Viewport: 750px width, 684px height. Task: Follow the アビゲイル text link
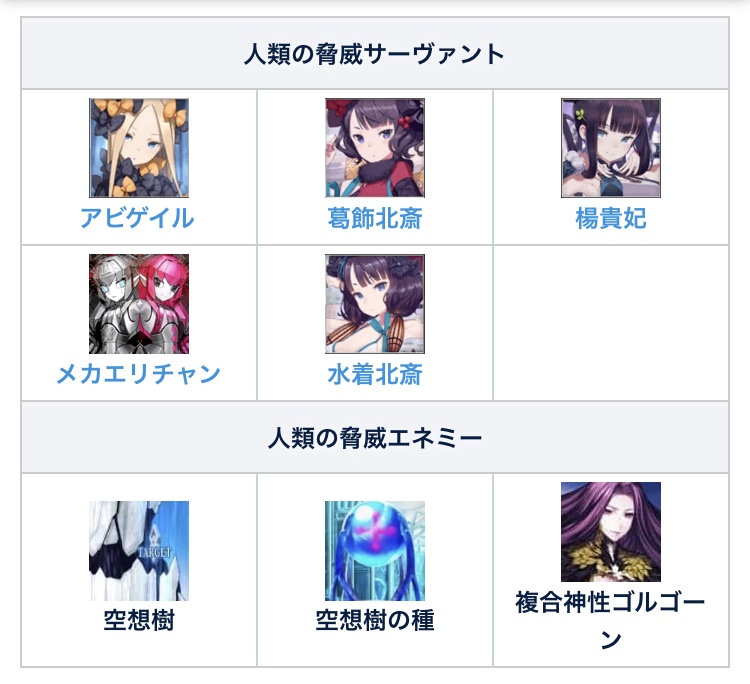click(x=137, y=218)
